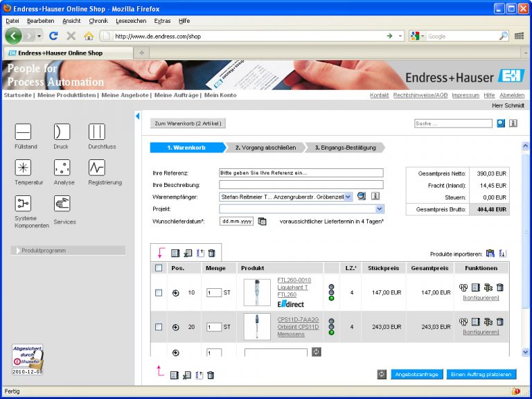Click Einen Auftrag platzieren button
Screen dimensions: 532x399
point(481,374)
